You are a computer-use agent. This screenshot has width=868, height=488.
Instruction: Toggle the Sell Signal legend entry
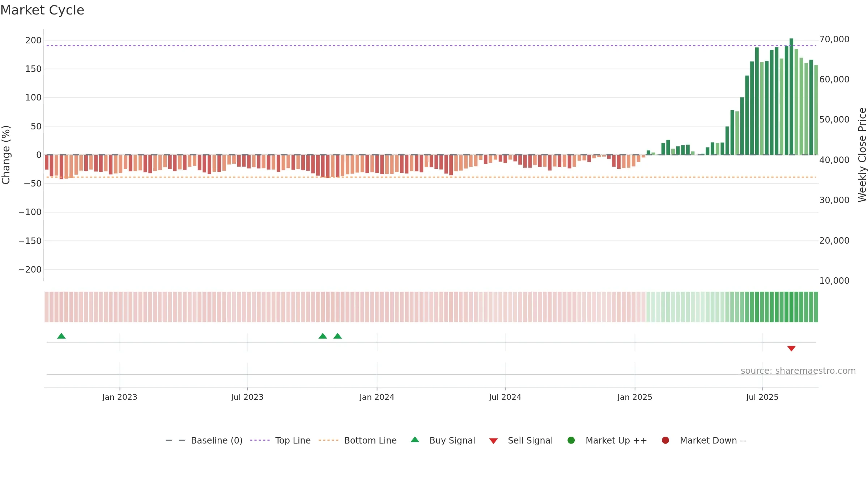coord(521,440)
